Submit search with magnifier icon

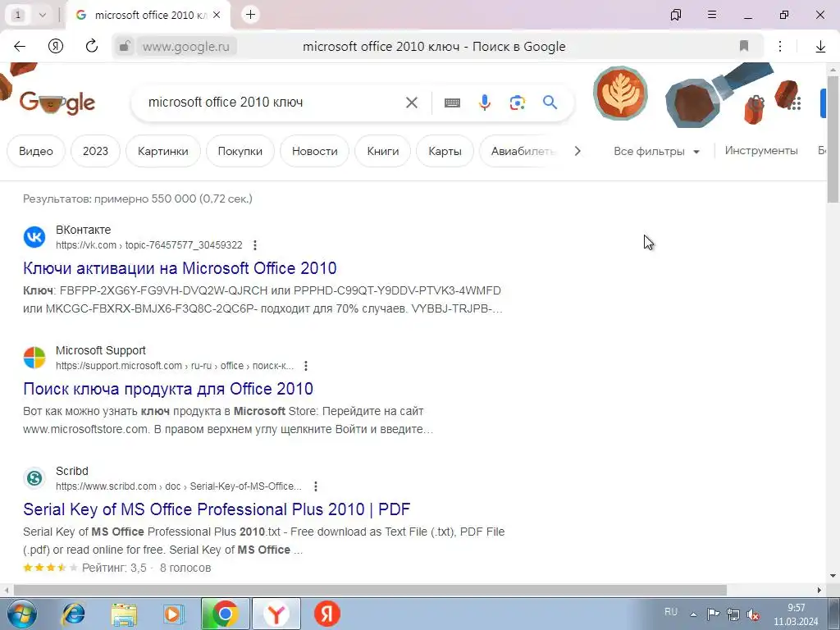(550, 102)
